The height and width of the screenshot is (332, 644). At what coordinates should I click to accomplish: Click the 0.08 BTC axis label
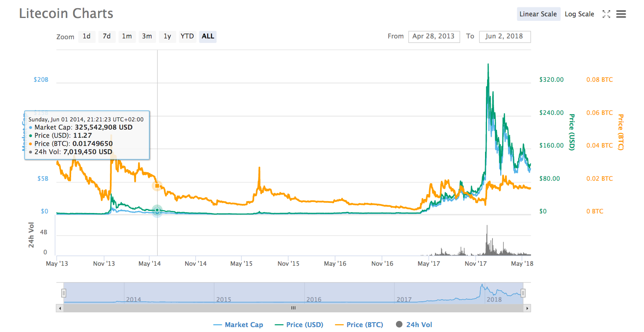(x=599, y=80)
